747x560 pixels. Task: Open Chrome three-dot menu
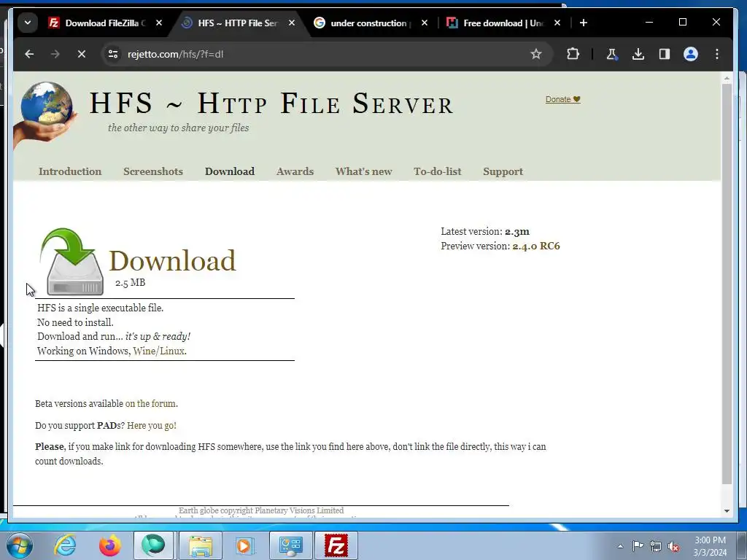[716, 54]
